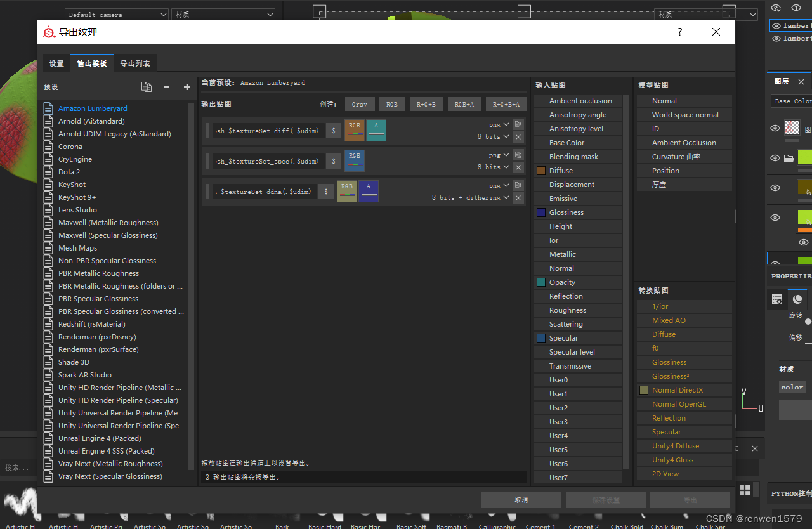Delete the diff output map
The image size is (812, 529).
tap(518, 136)
